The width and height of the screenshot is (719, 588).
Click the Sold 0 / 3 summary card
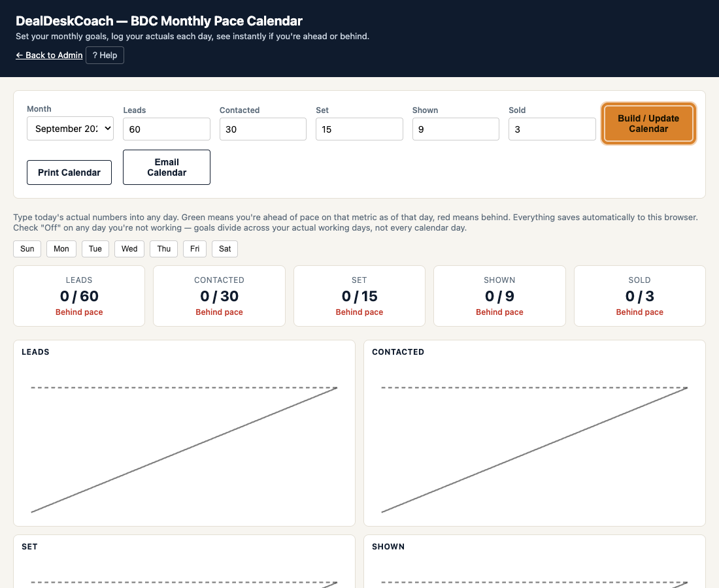[640, 296]
